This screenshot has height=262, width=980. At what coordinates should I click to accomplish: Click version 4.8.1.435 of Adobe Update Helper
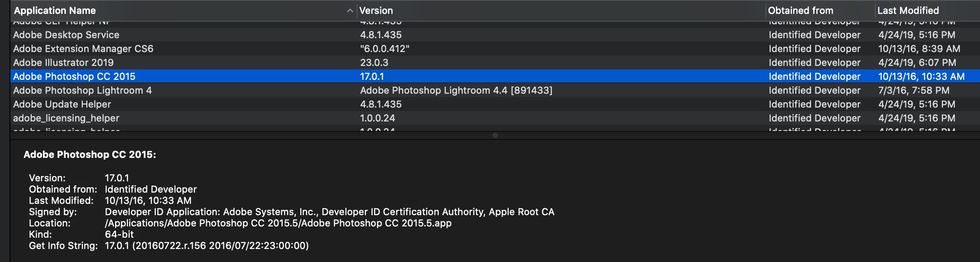381,104
